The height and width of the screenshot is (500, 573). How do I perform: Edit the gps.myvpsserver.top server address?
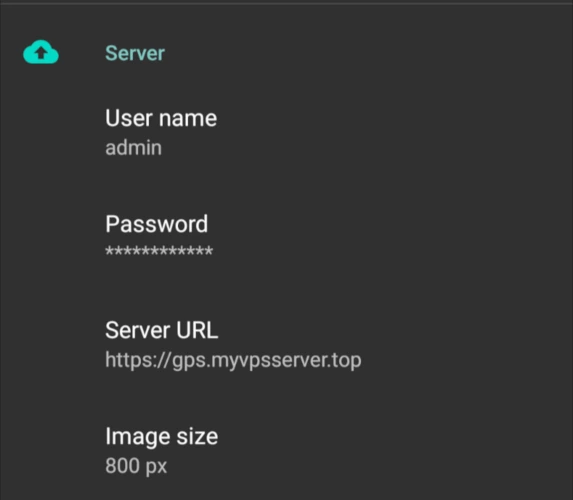(286, 345)
